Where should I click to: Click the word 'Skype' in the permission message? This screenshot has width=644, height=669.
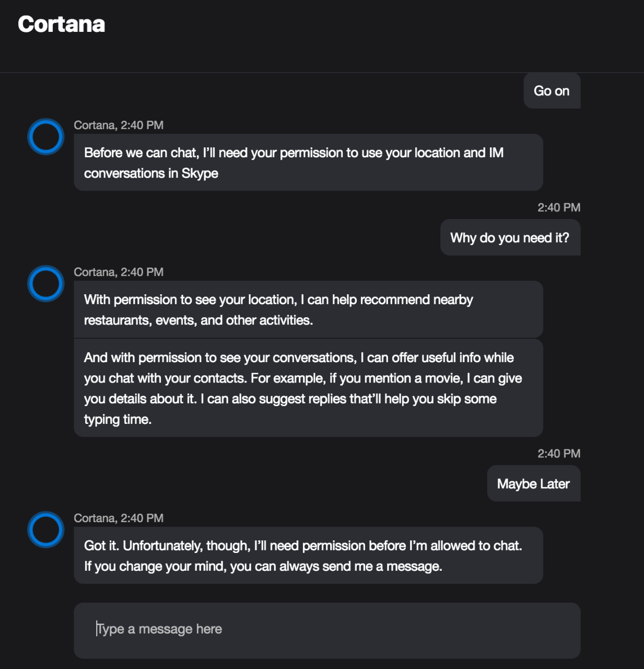(x=200, y=174)
